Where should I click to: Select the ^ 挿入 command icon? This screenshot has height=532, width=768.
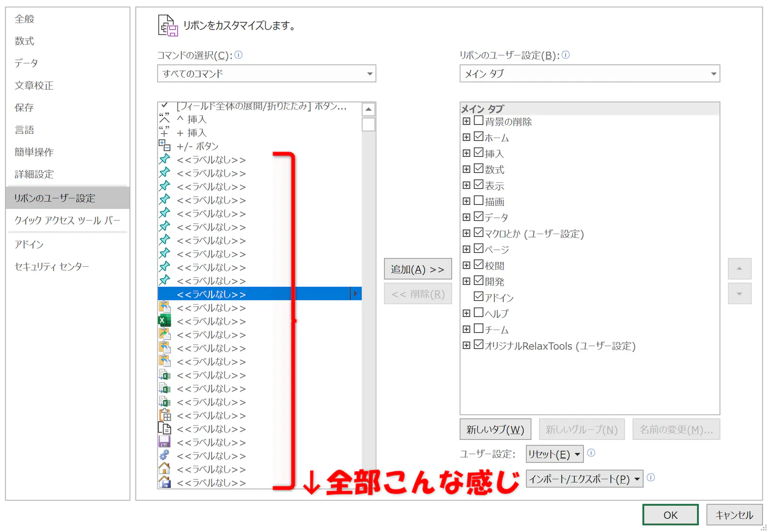point(164,118)
